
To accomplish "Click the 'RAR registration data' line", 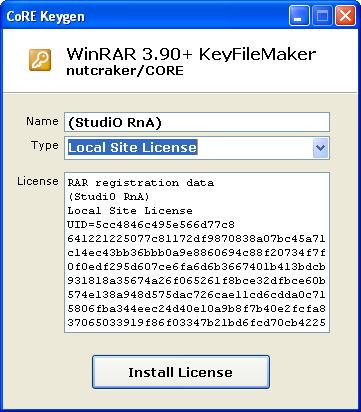I will [141, 183].
